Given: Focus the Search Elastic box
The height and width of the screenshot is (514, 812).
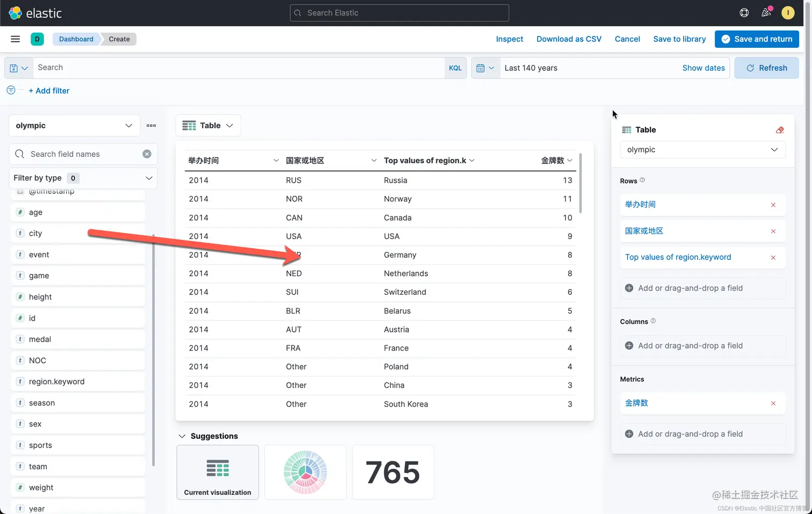Looking at the screenshot, I should (400, 13).
